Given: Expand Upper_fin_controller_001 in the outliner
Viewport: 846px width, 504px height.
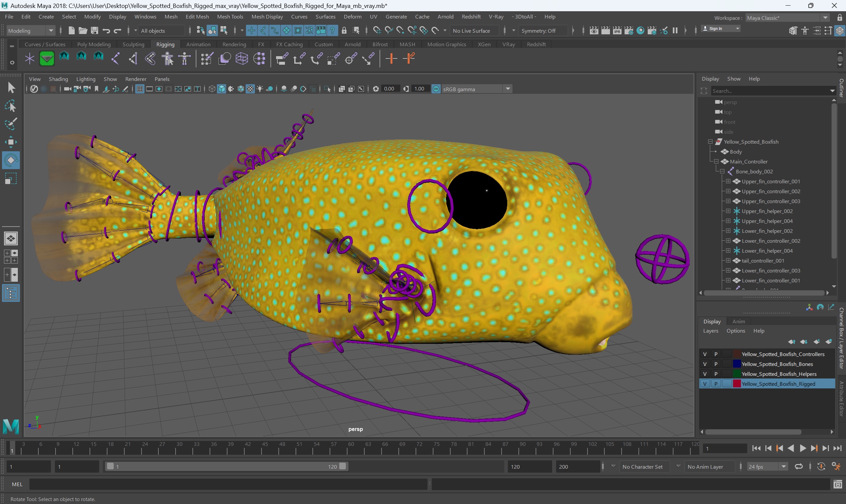Looking at the screenshot, I should (x=728, y=181).
